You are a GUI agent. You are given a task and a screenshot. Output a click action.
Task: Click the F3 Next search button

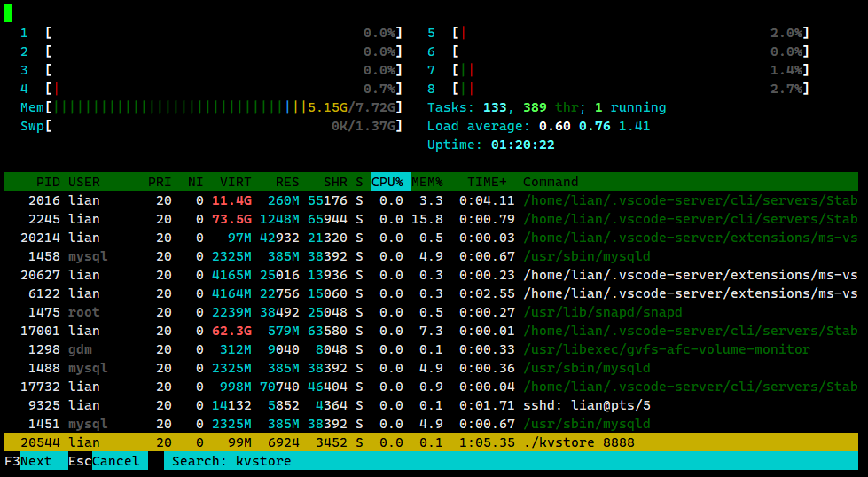point(35,461)
